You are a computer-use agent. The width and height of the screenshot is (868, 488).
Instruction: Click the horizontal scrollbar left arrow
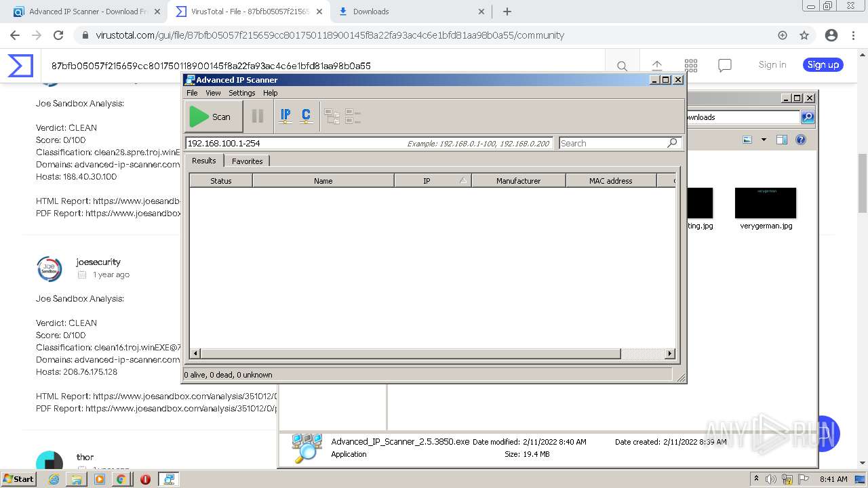195,353
